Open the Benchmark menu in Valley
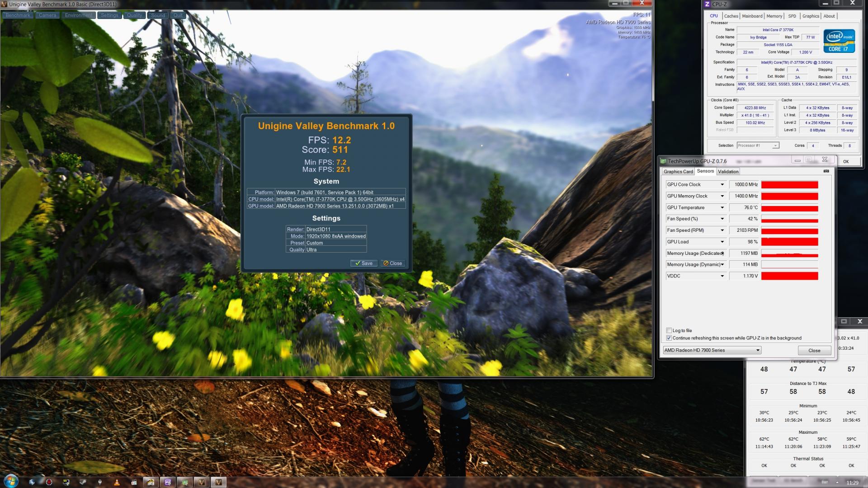868x488 pixels. coord(18,15)
